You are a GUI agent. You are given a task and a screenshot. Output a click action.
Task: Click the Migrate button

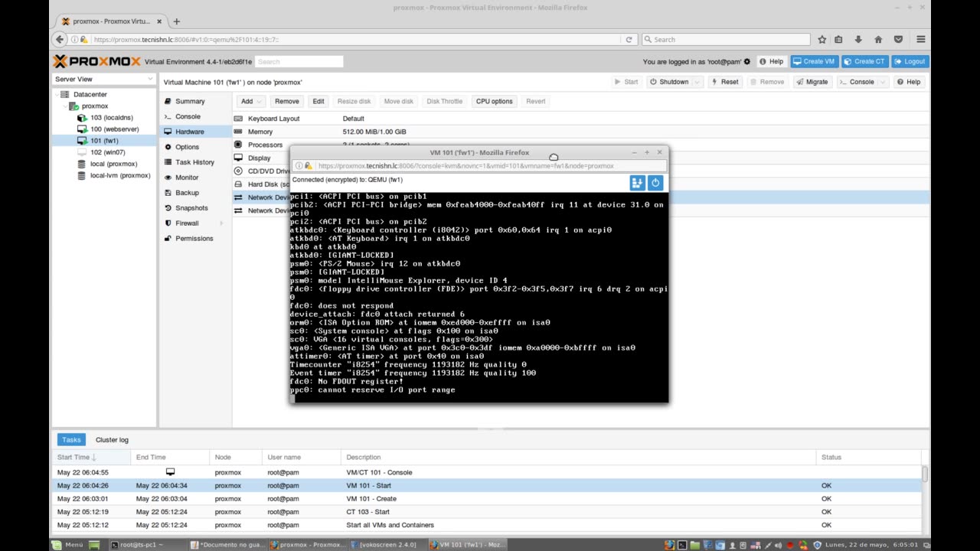pos(812,82)
